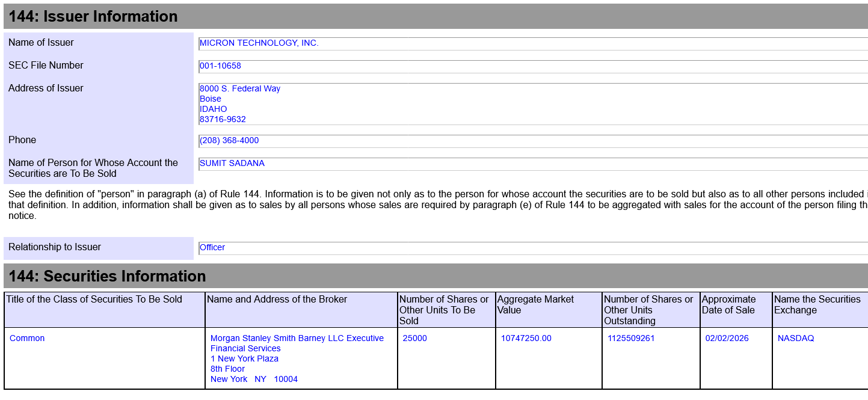
Task: Click the zip code 83716-9632
Action: click(x=223, y=119)
